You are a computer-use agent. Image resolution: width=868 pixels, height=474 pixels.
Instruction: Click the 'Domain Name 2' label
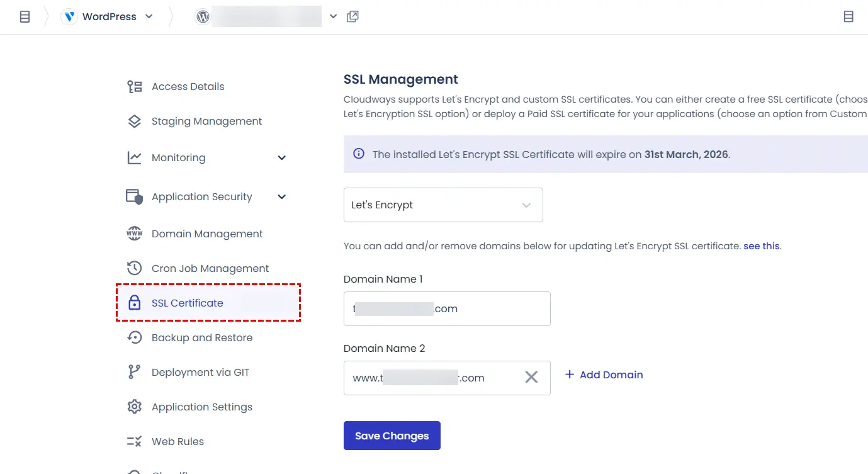tap(385, 348)
